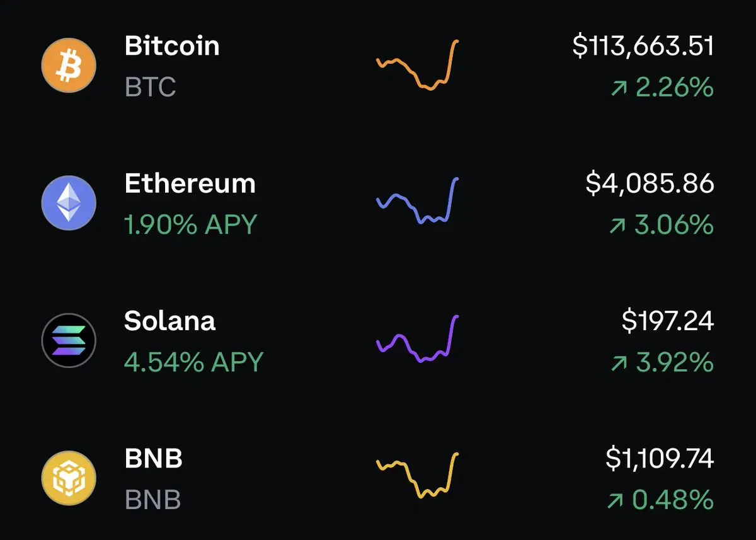Click the green up arrow beside 3.92%
This screenshot has height=540, width=756.
[x=618, y=364]
